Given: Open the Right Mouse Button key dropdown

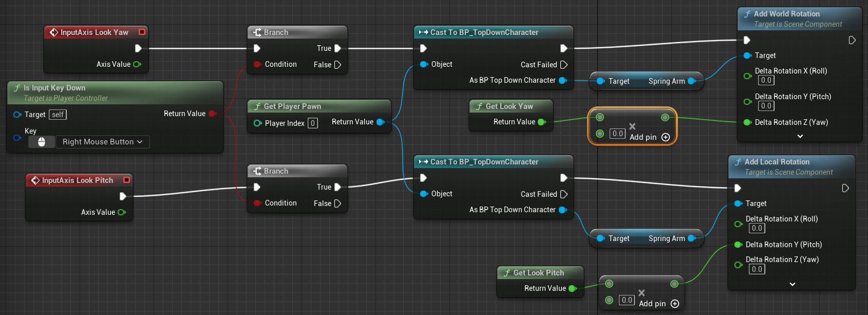Looking at the screenshot, I should point(102,142).
